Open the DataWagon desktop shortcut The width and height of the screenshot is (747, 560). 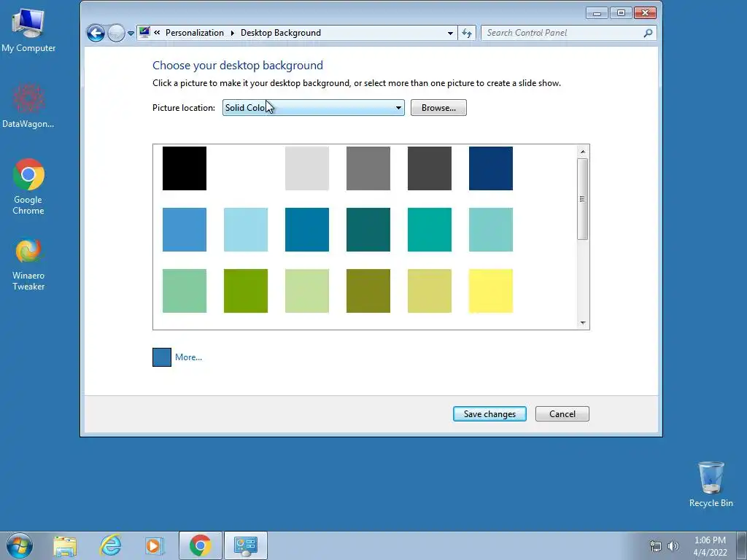(28, 106)
